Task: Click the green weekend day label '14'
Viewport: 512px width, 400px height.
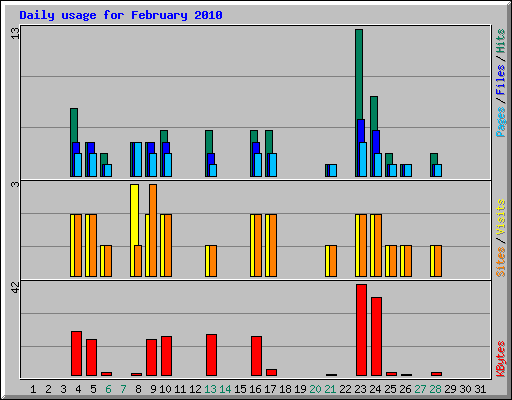Action: [225, 389]
